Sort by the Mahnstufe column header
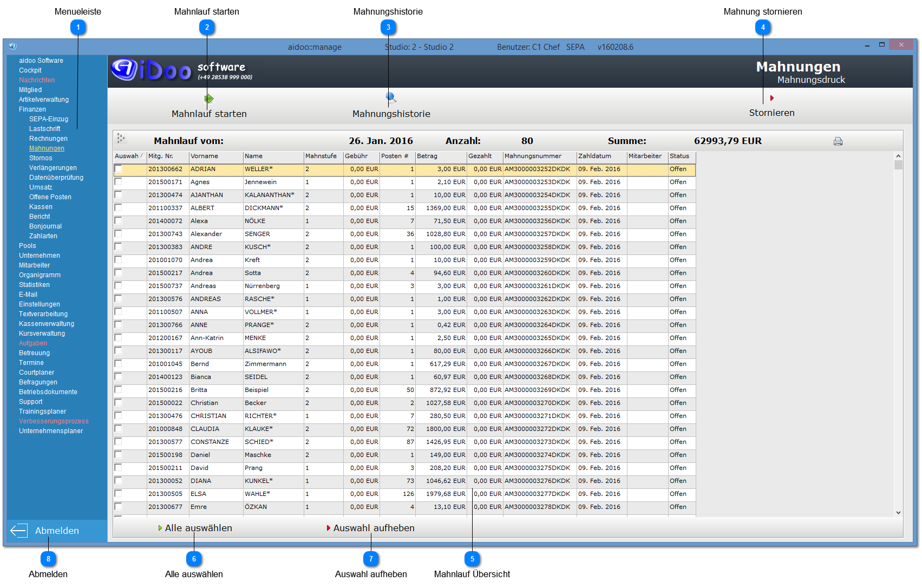The height and width of the screenshot is (588, 922). coord(324,156)
